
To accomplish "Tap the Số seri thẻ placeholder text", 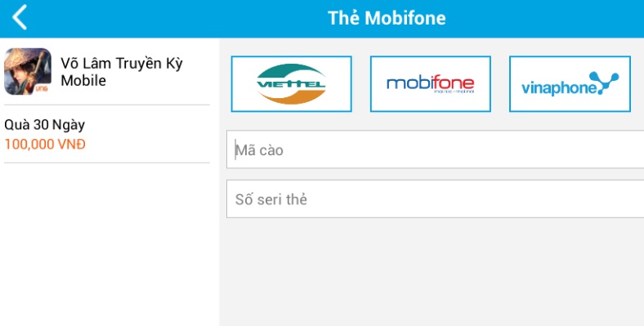I will tap(271, 199).
